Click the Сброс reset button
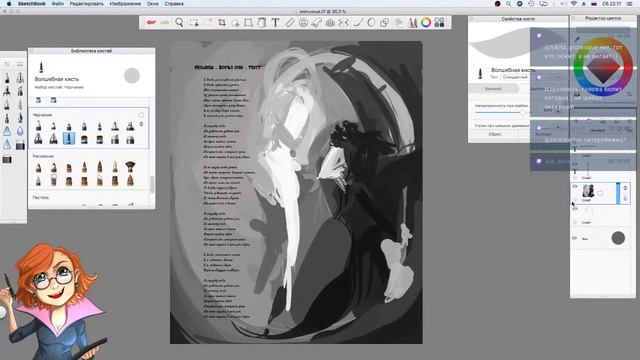Screen dimensions: 640x360 pyautogui.click(x=494, y=134)
